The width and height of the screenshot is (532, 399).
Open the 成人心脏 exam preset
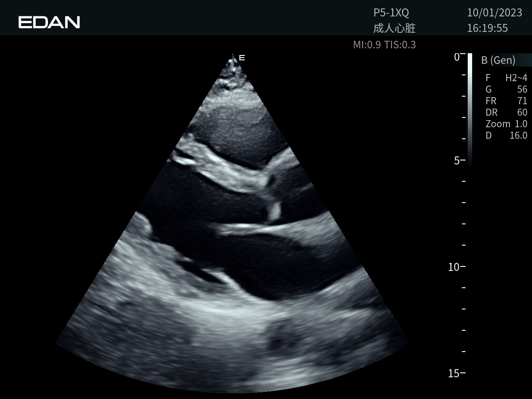pyautogui.click(x=394, y=28)
